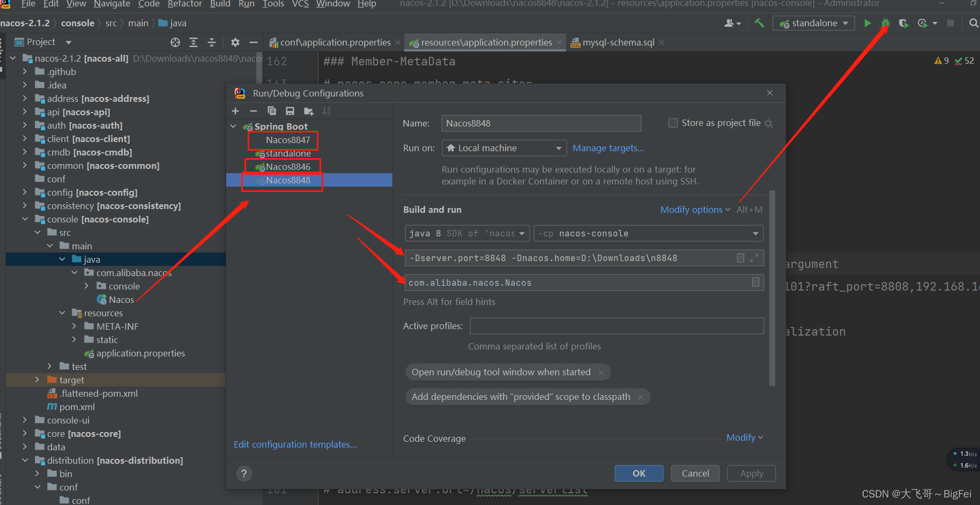Select opened file target icon in Project panel

pyautogui.click(x=175, y=42)
